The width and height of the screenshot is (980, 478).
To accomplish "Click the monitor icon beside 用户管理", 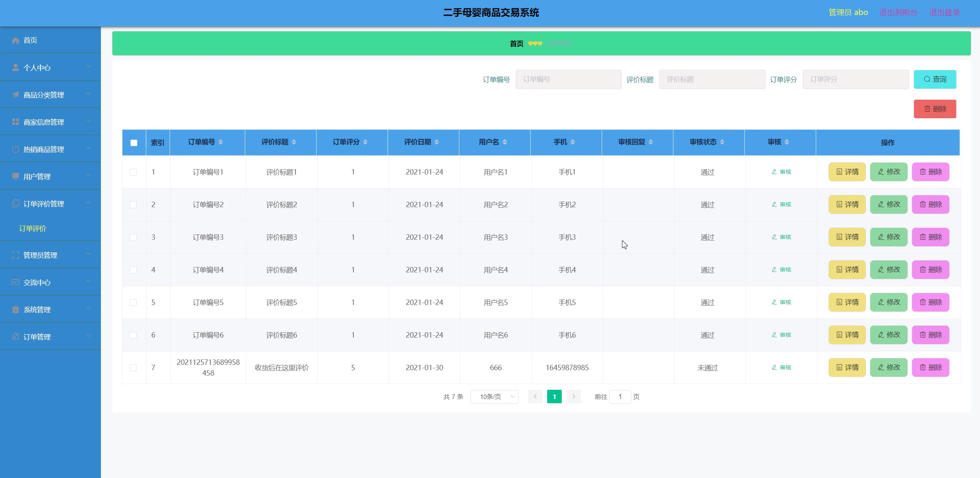I will 15,176.
